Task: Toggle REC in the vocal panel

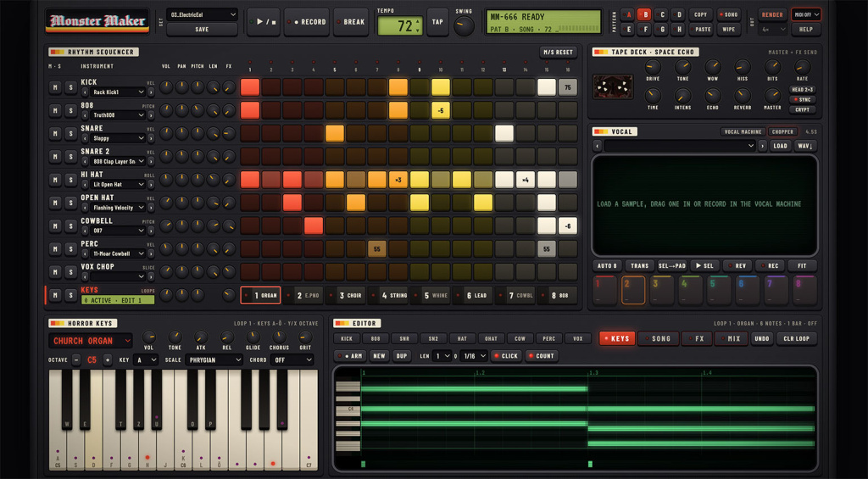Action: point(770,266)
